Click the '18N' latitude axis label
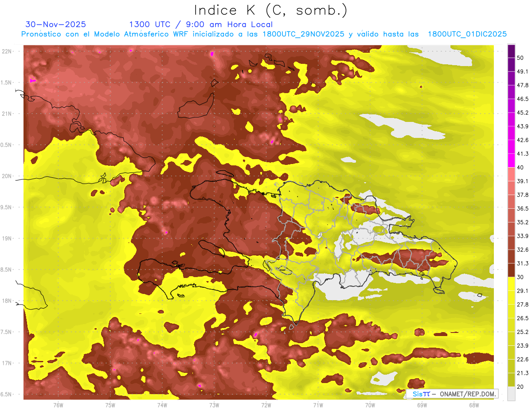This screenshot has height=411, width=532. (x=7, y=301)
